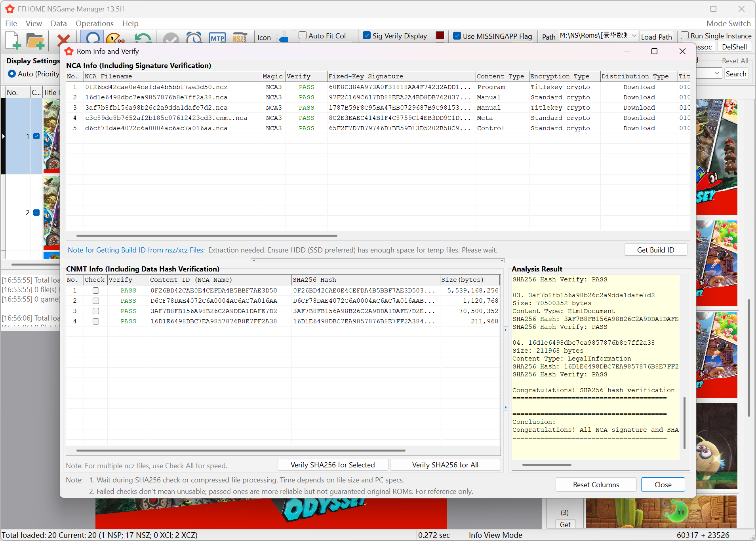The width and height of the screenshot is (756, 541).
Task: Click the Get Build ID button
Action: click(655, 250)
